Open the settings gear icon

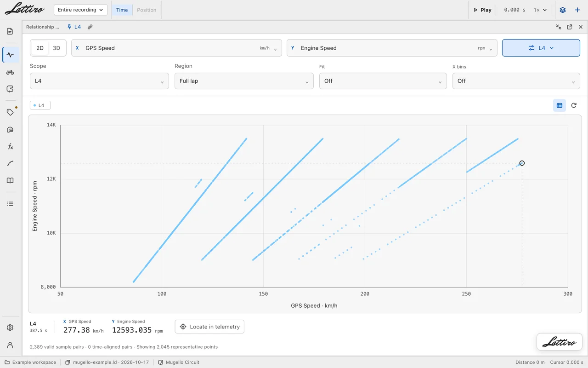point(10,328)
